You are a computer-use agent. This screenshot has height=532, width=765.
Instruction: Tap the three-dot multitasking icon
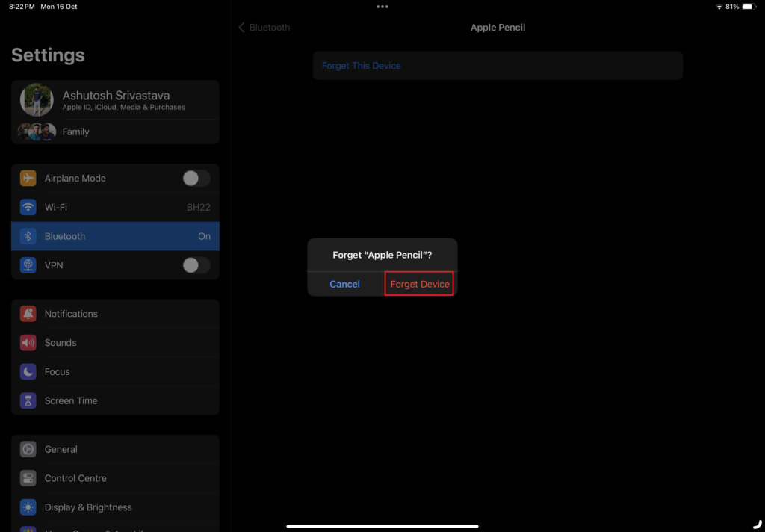[382, 7]
